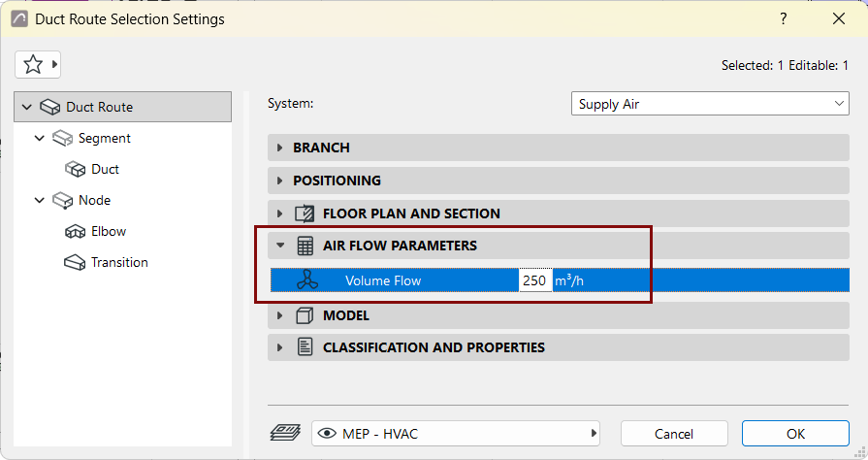Viewport: 868px width, 460px height.
Task: Click the Model panel cube icon
Action: tap(305, 315)
